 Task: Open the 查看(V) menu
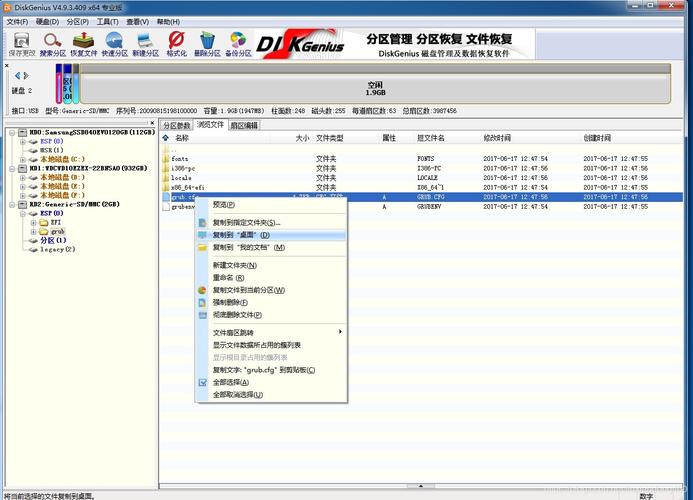137,22
